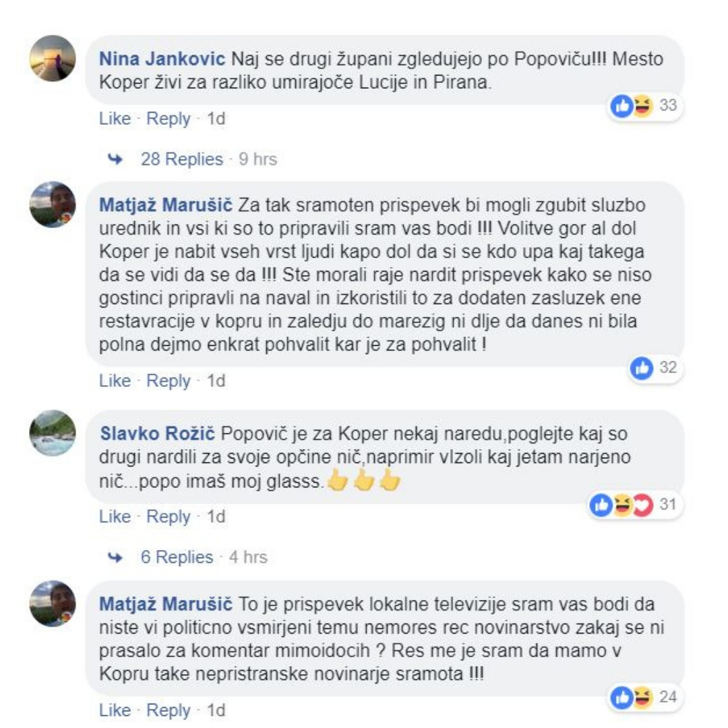
Task: Reply to Slavko Rožič's comment
Action: coord(168,516)
